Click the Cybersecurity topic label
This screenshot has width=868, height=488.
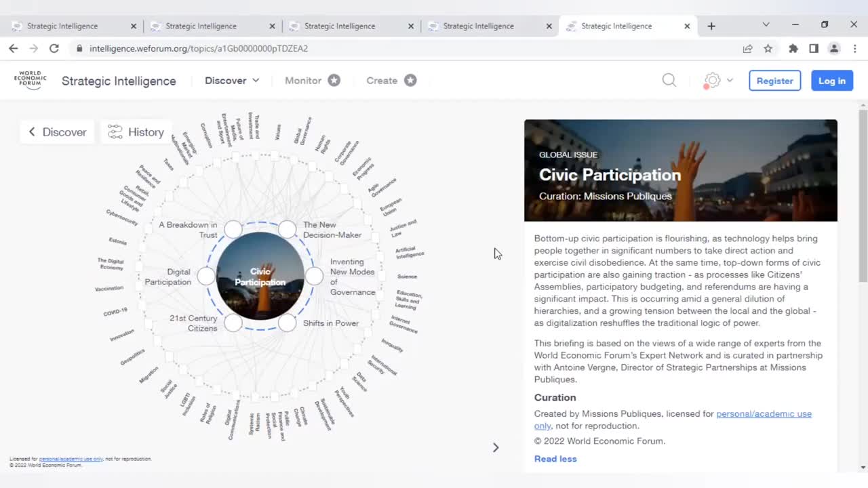coord(122,218)
